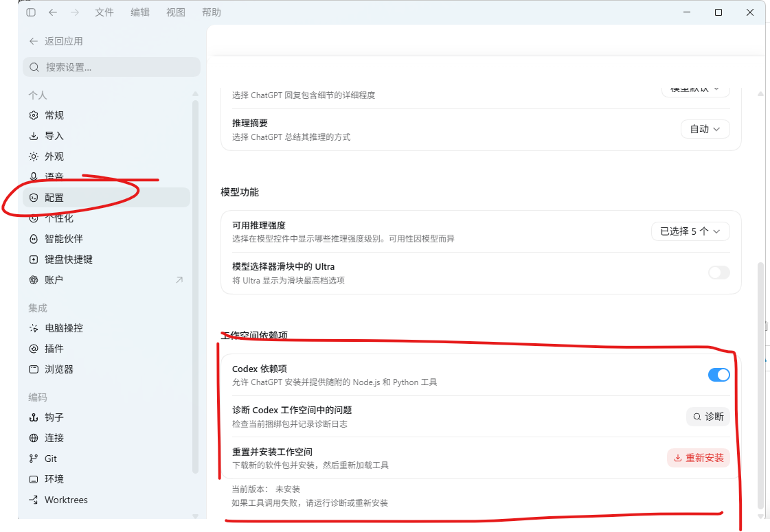Click the sidebar scroll down arrow
Image resolution: width=770 pixels, height=532 pixels.
[196, 516]
